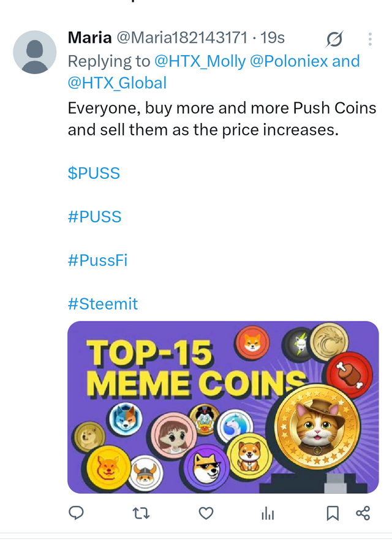
Task: Open the Top-15 Meme Coins image
Action: tap(223, 407)
